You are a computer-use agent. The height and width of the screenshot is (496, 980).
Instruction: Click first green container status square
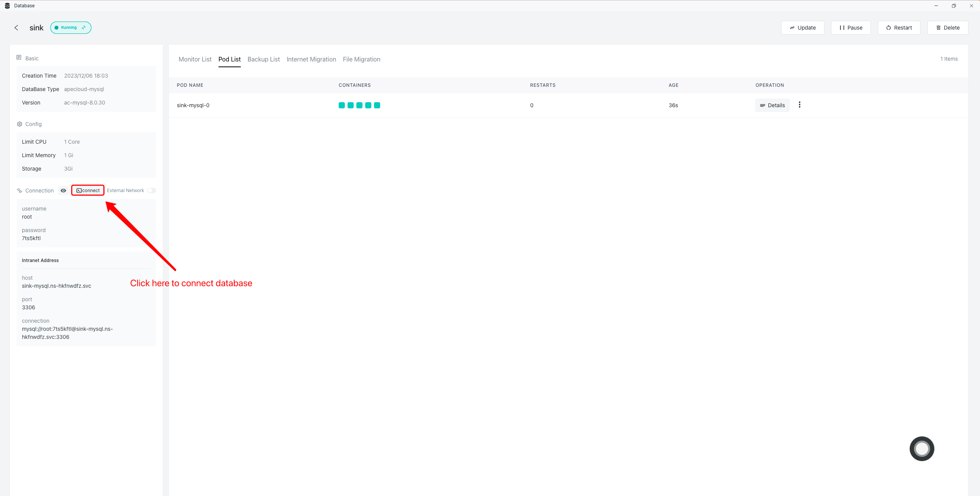pos(341,105)
